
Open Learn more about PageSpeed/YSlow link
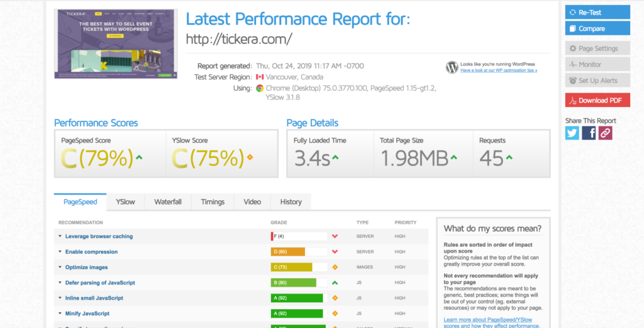pyautogui.click(x=492, y=323)
